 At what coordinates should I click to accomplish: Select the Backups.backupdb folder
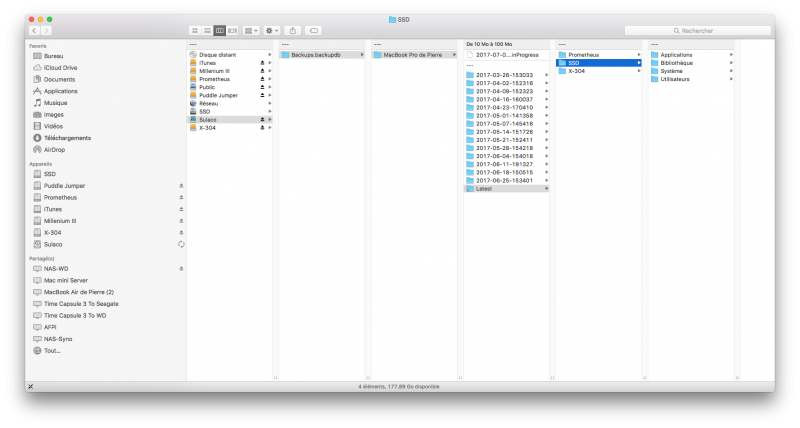point(322,55)
